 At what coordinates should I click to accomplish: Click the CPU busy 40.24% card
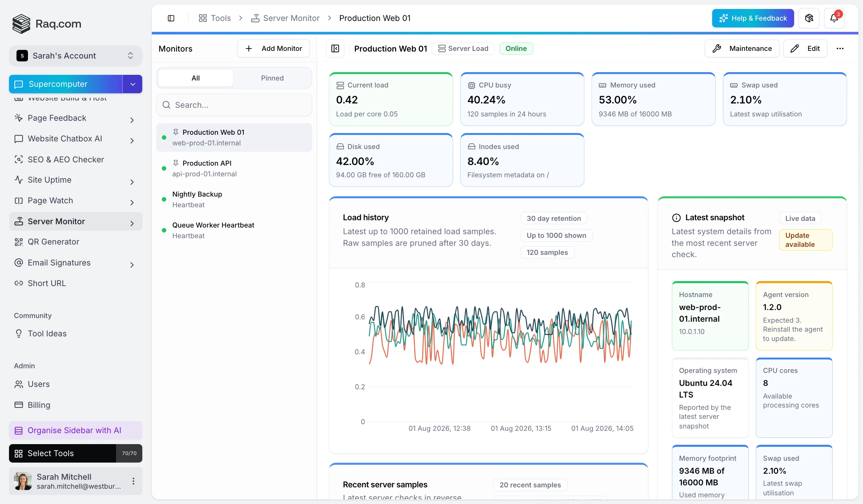522,99
